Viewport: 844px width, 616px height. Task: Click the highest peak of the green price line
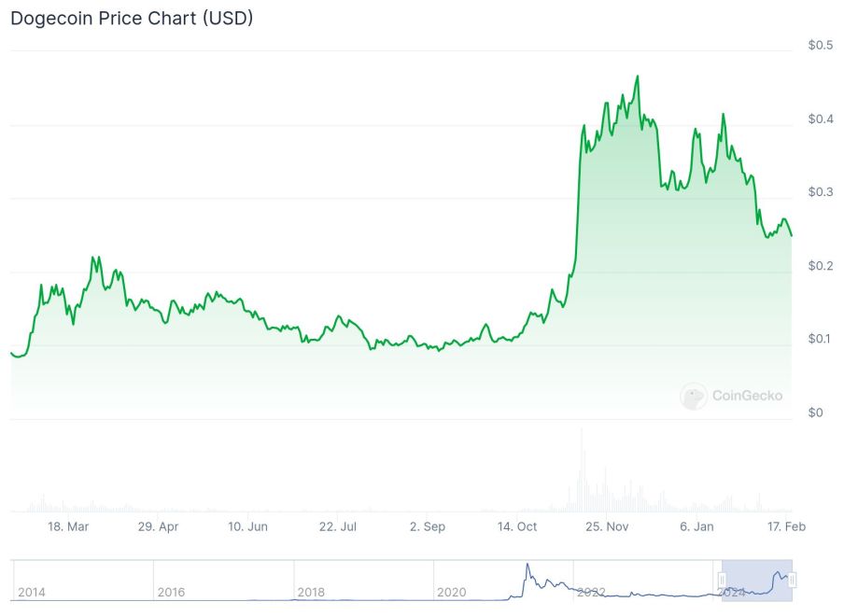[x=637, y=77]
